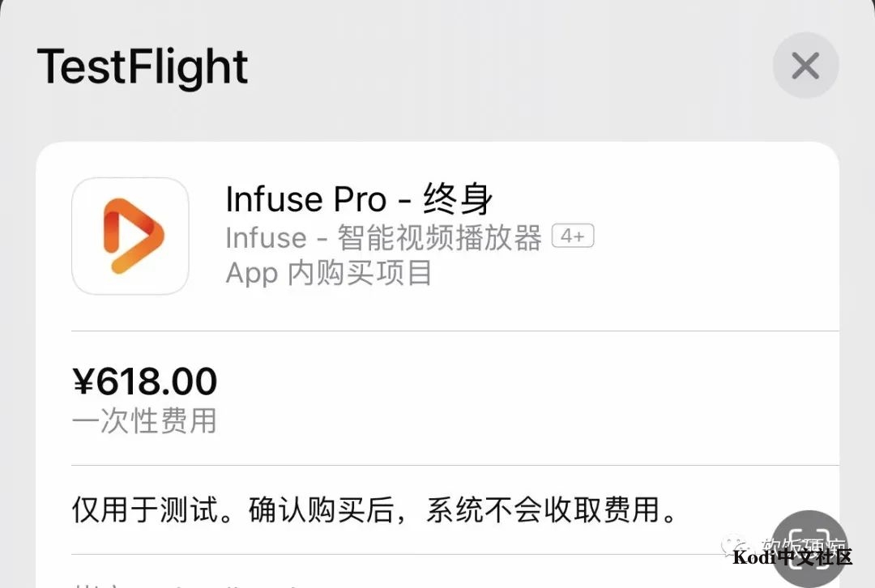
Task: Tap the WeChat logo watermark icon
Action: (x=735, y=543)
